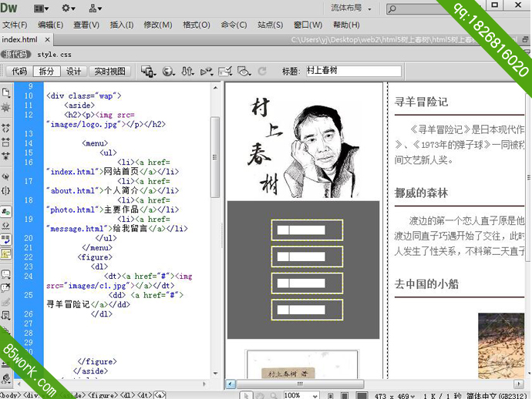Click the open documents icon in code toolbar
The image size is (532, 399).
click(5, 93)
